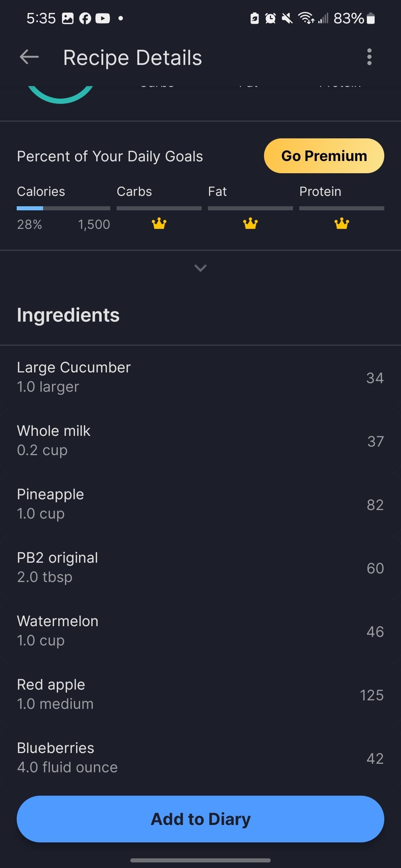Tap the Carbs premium crown icon

[159, 224]
